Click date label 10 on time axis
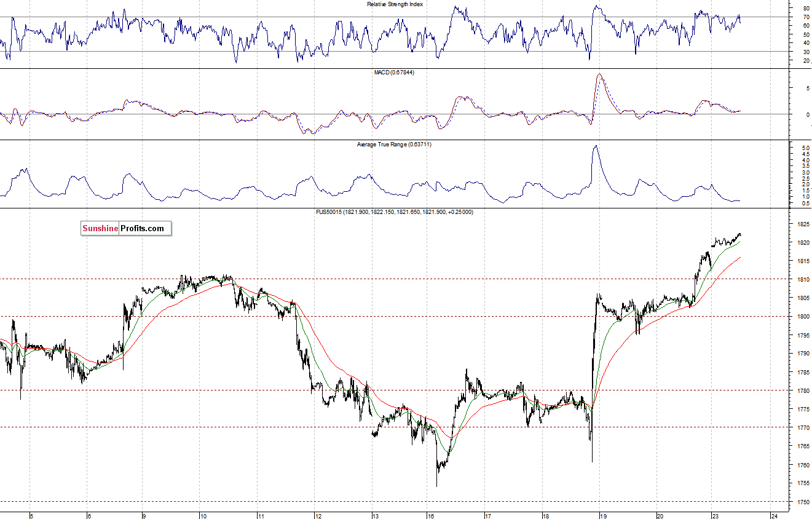Screen dimensions: 812x519 pyautogui.click(x=203, y=516)
